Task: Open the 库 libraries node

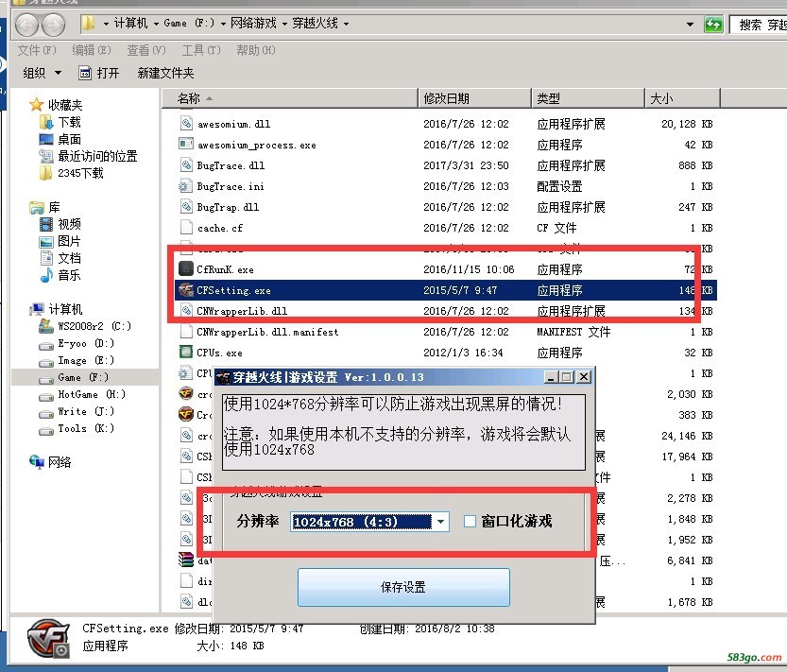Action: coord(54,207)
